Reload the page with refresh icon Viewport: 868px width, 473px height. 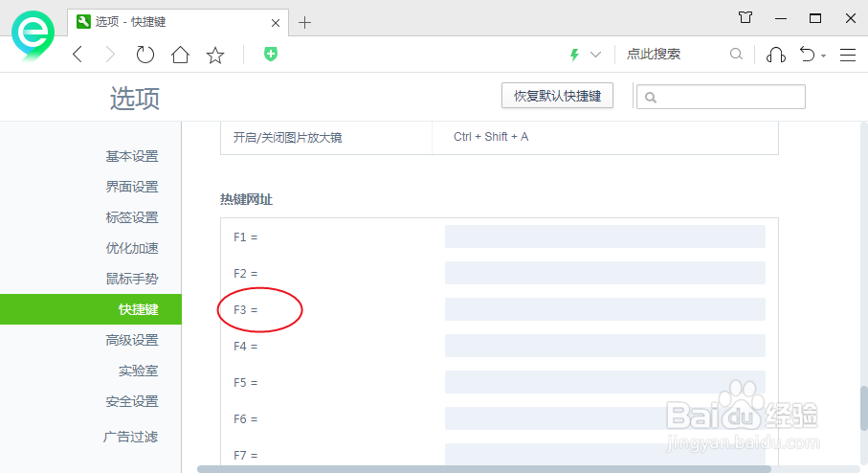pyautogui.click(x=145, y=55)
